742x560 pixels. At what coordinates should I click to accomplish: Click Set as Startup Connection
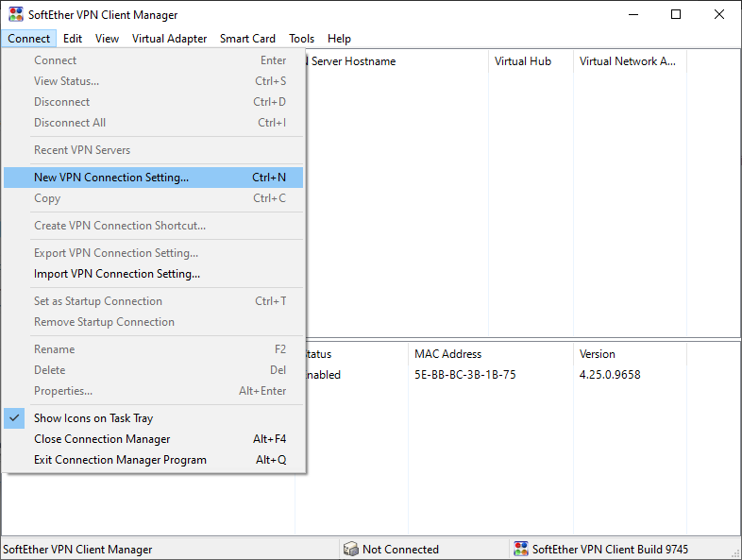(x=153, y=301)
